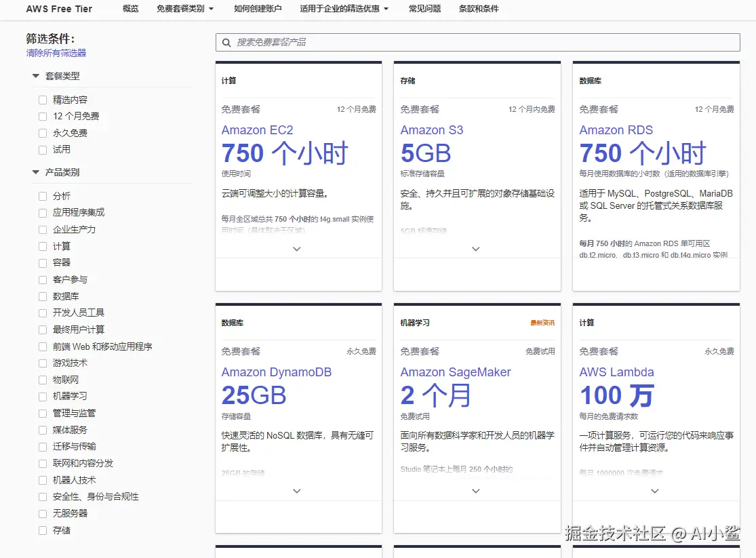Check the 12 个月免费 filter
756x558 pixels.
(x=43, y=116)
